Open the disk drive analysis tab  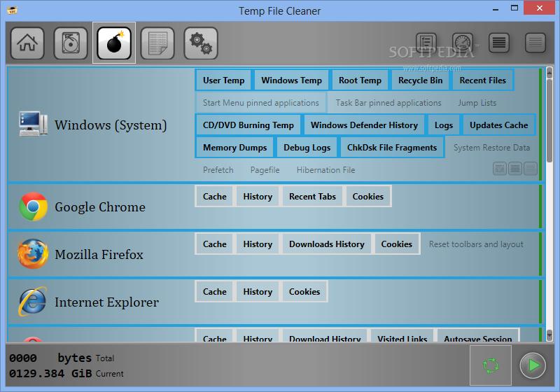71,43
